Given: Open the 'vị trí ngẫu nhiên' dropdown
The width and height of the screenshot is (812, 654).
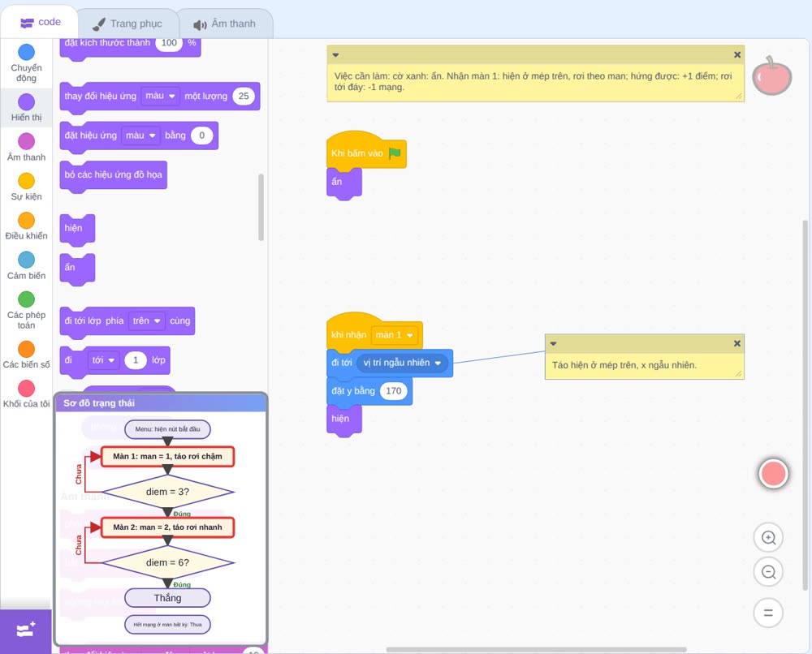Looking at the screenshot, I should click(x=403, y=363).
